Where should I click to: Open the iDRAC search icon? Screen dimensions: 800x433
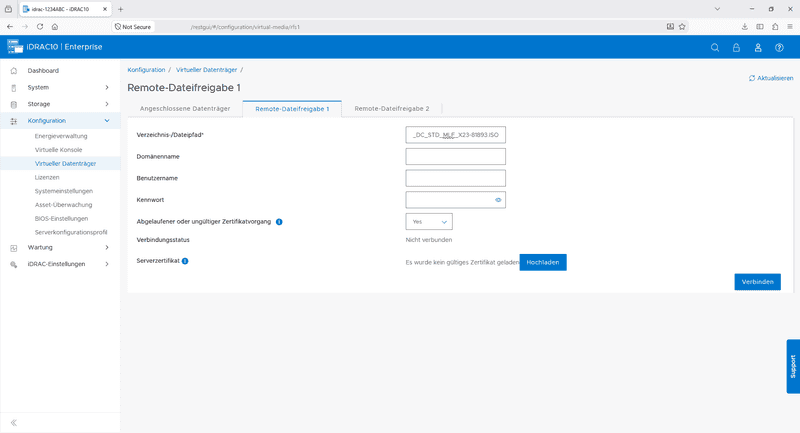[x=715, y=47]
